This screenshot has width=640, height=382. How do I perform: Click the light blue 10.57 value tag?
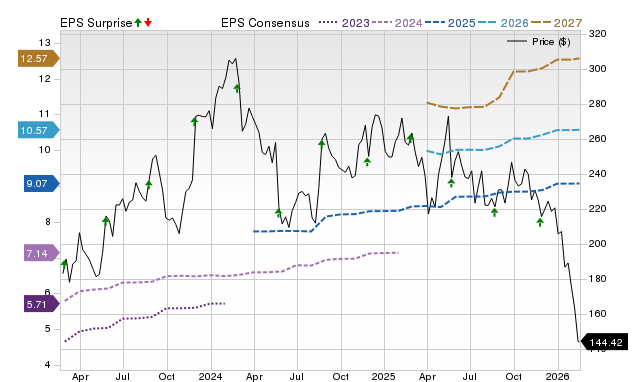tap(38, 131)
